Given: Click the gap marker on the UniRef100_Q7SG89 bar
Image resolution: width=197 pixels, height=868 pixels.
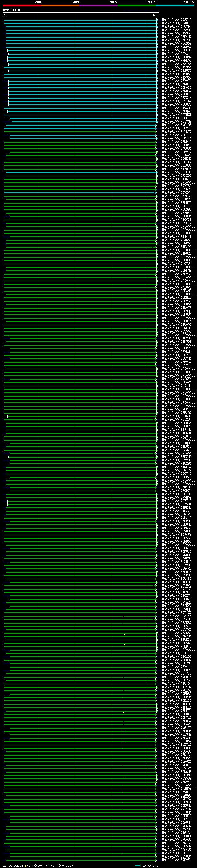Looking at the screenshot, I should pos(125,634).
